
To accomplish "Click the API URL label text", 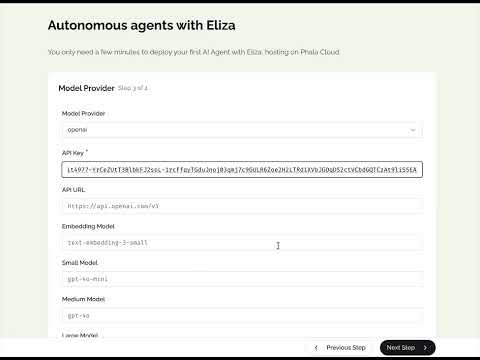I will click(x=73, y=190).
